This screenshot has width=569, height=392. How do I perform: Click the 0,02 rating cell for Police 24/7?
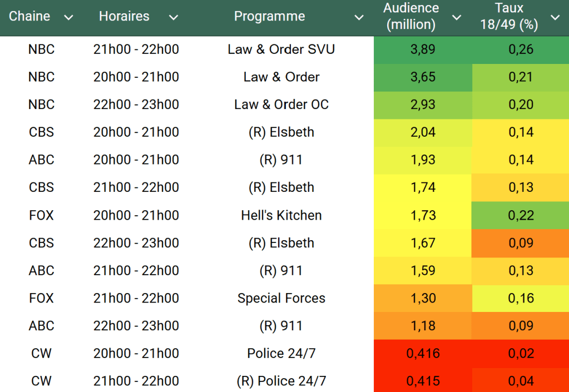(521, 353)
